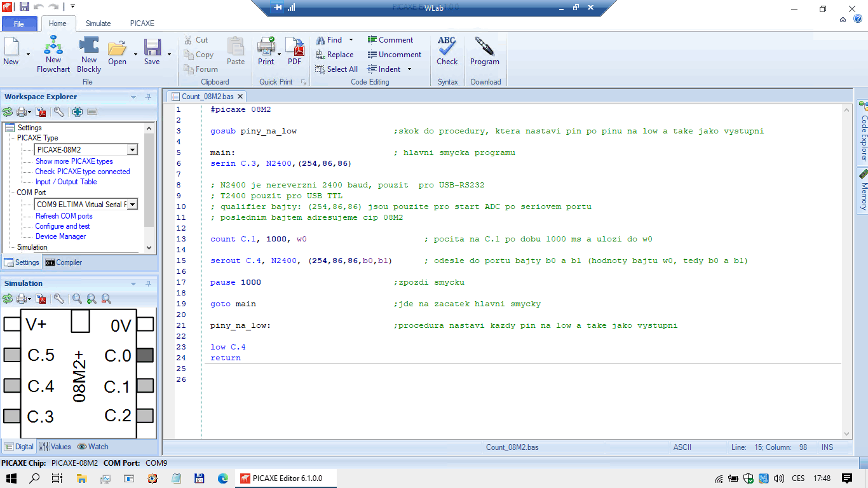Image resolution: width=868 pixels, height=488 pixels.
Task: Open the Compiler tab in Workspace Explorer
Action: point(64,262)
